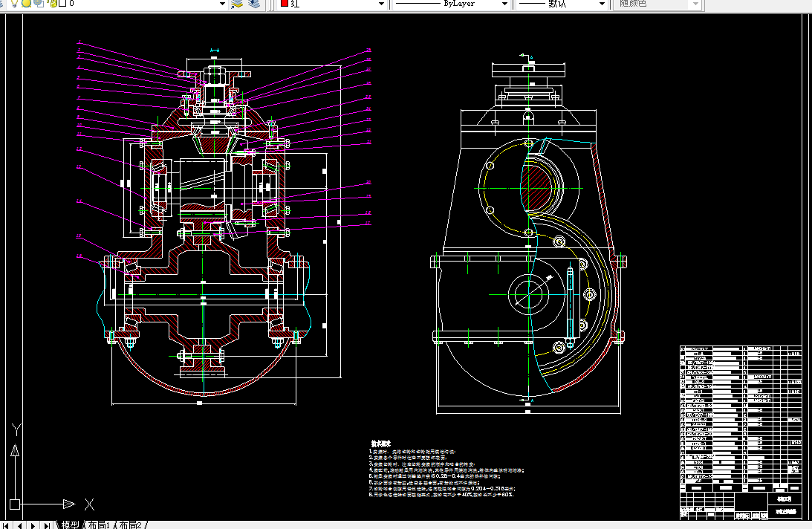
Task: Switch to the 模型 tab
Action: (71, 525)
